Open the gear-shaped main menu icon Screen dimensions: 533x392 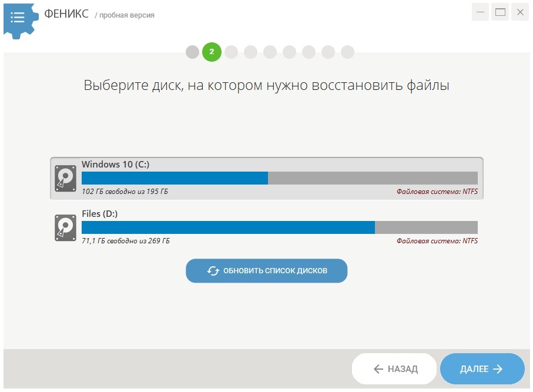click(x=20, y=21)
